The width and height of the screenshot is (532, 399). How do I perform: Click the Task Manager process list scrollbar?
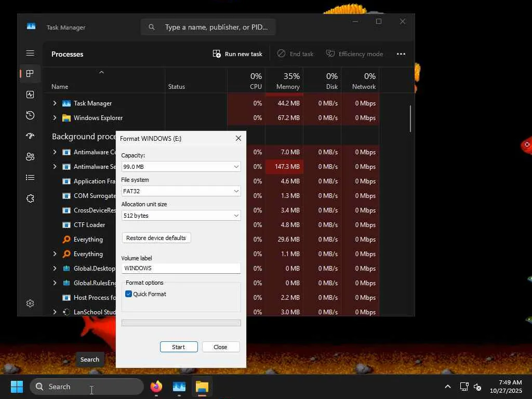410,118
